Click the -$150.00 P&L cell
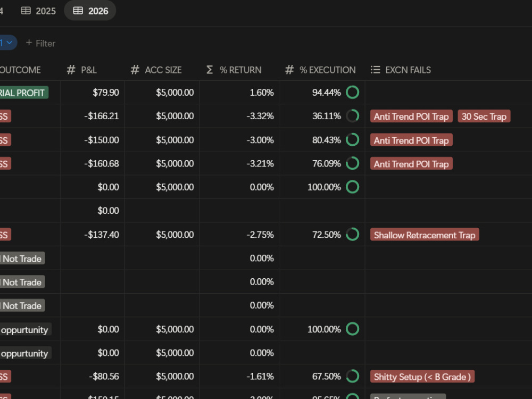Screen dimensions: 532x399 click(x=93, y=140)
